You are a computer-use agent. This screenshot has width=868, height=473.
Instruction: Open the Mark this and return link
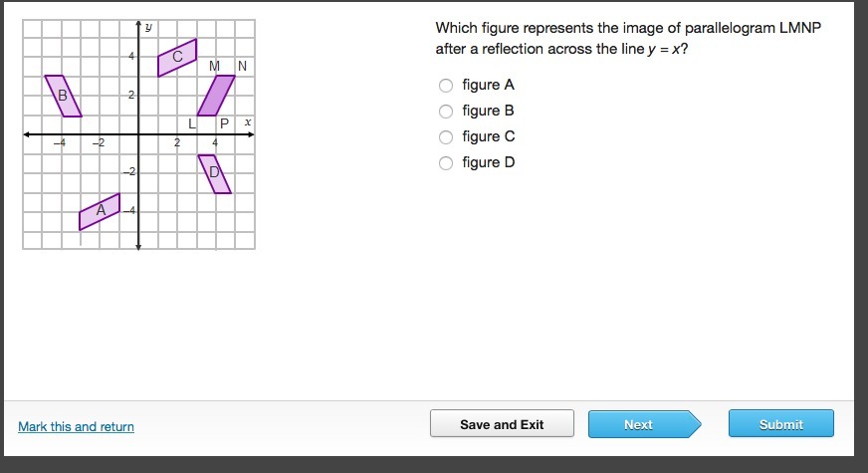(x=76, y=426)
